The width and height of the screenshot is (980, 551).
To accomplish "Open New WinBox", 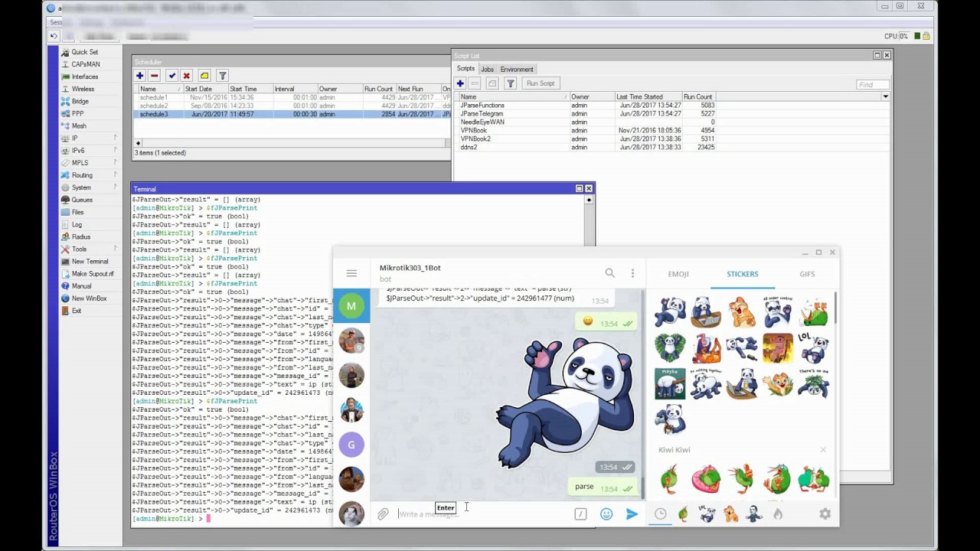I will 89,298.
